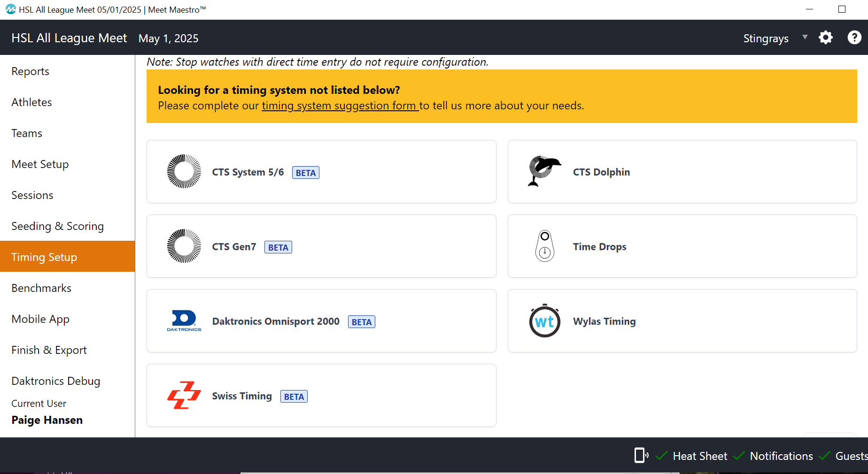868x474 pixels.
Task: Click the Guests status label
Action: tap(851, 456)
